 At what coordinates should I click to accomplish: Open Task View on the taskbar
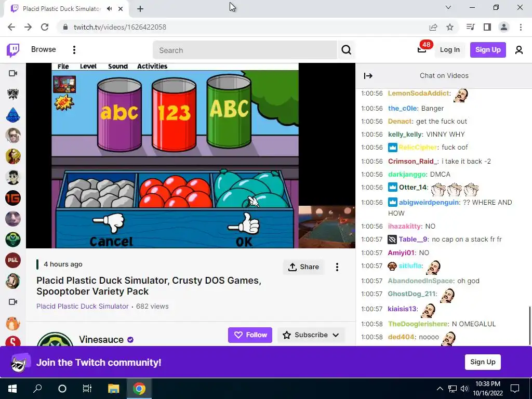click(87, 388)
